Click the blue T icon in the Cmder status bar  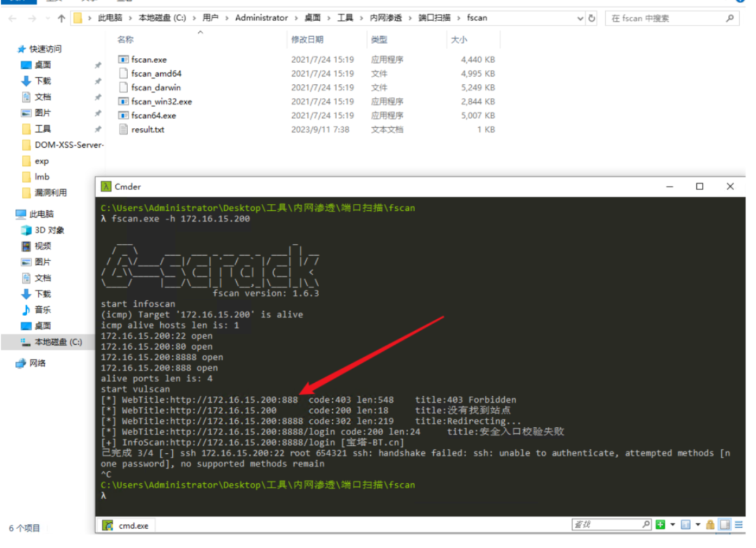(686, 524)
